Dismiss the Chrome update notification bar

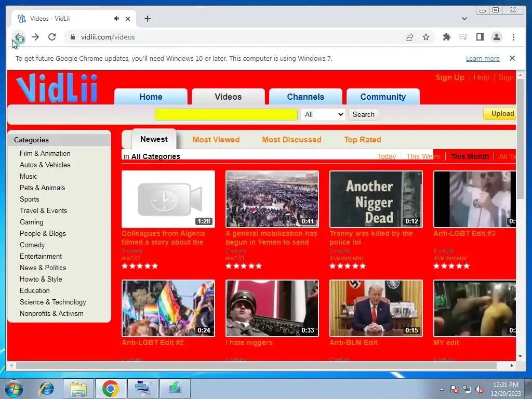512,58
